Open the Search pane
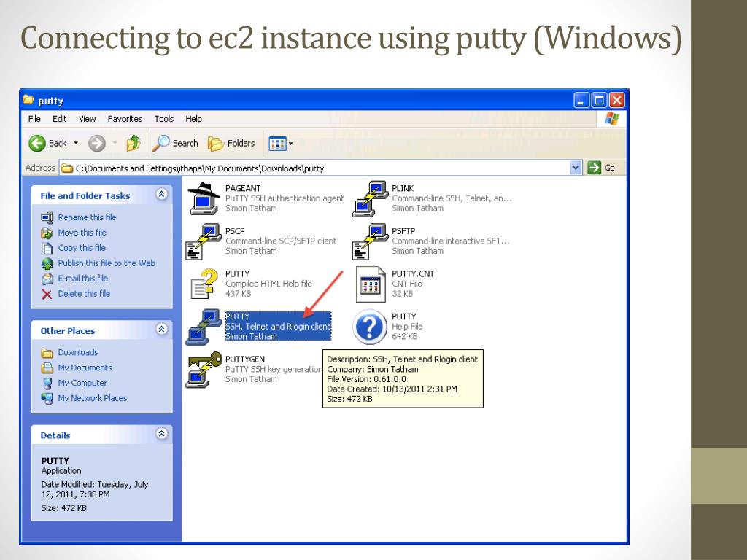This screenshot has height=560, width=747. pos(175,143)
